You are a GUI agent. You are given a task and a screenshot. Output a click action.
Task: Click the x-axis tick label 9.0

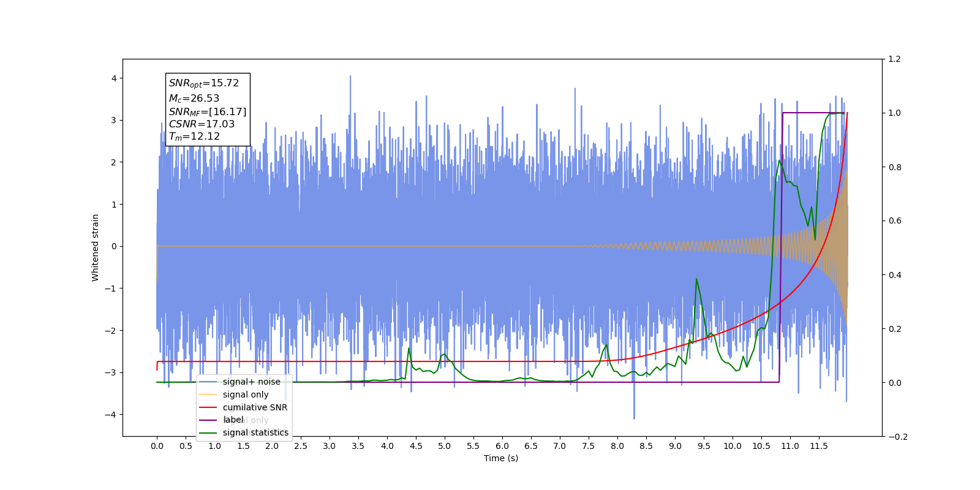[675, 446]
